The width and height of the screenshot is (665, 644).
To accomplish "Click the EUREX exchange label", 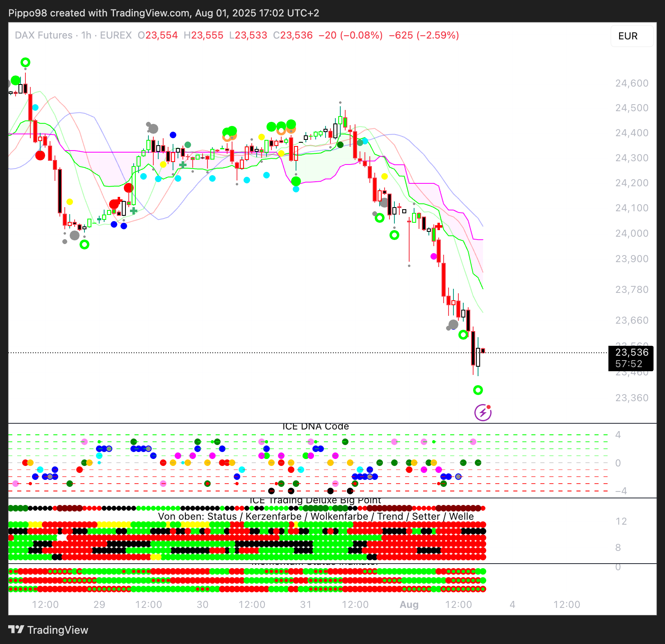I will [x=116, y=35].
